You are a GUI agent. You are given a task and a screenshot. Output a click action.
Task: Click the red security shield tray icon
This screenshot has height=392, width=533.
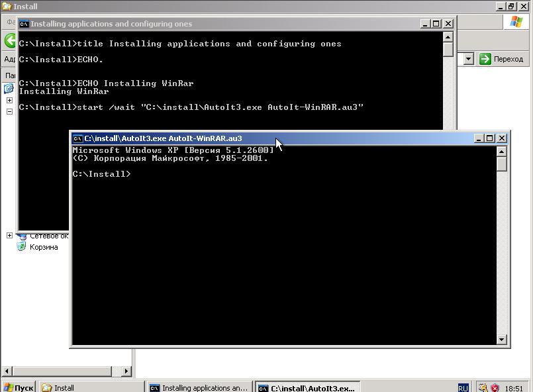tap(495, 387)
